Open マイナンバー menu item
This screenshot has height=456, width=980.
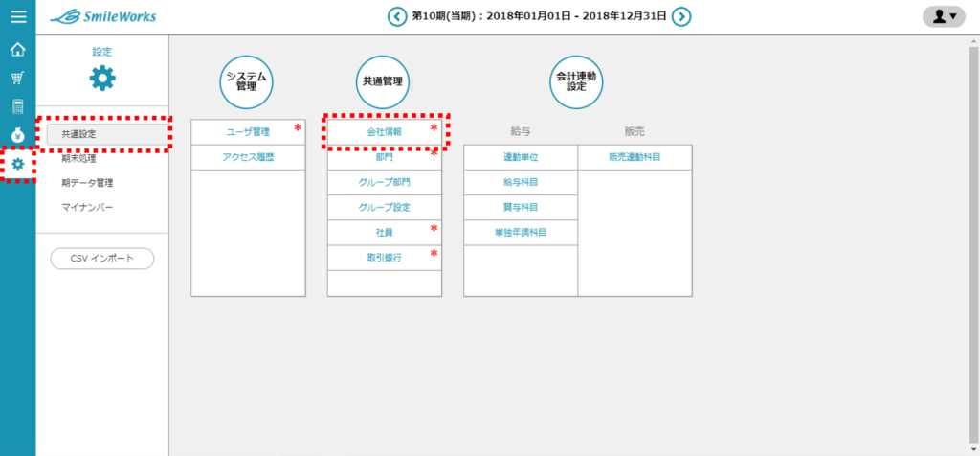[87, 207]
